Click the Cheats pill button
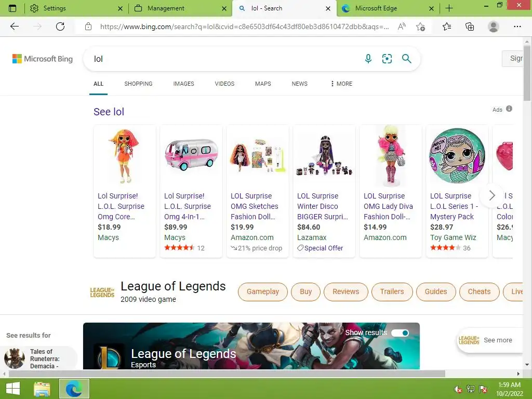This screenshot has width=532, height=399. click(x=480, y=292)
